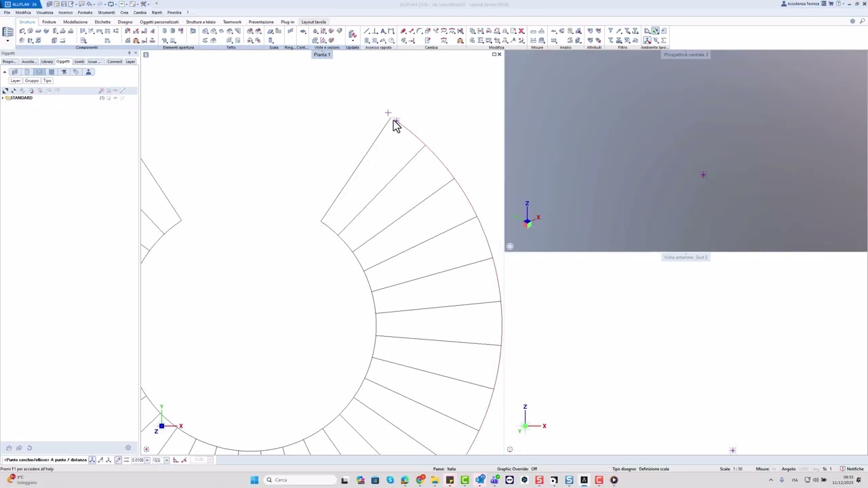Click the Assistenza Tecnica link
Viewport: 868px width, 488px height.
coord(800,4)
